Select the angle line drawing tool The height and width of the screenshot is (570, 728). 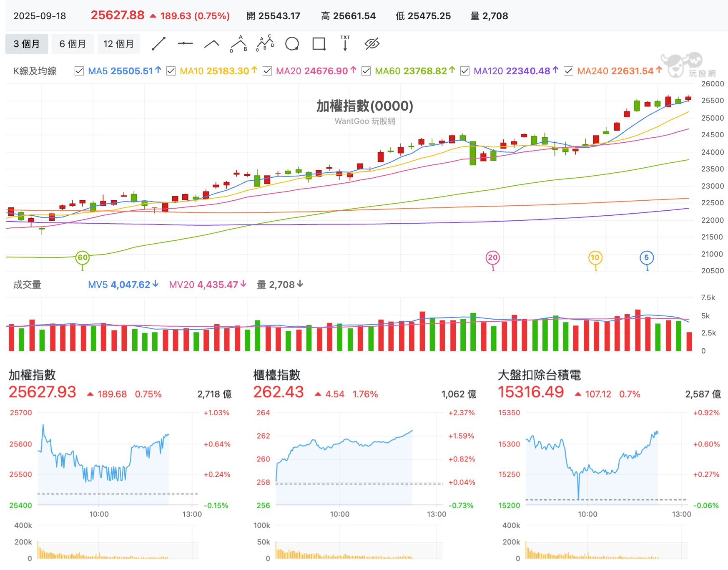(x=212, y=44)
